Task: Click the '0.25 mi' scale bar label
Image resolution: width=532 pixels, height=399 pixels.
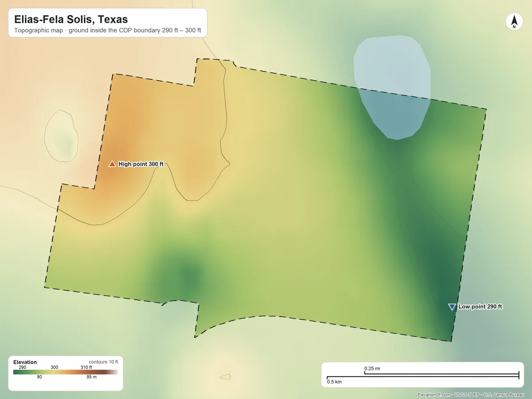Action: [x=372, y=368]
